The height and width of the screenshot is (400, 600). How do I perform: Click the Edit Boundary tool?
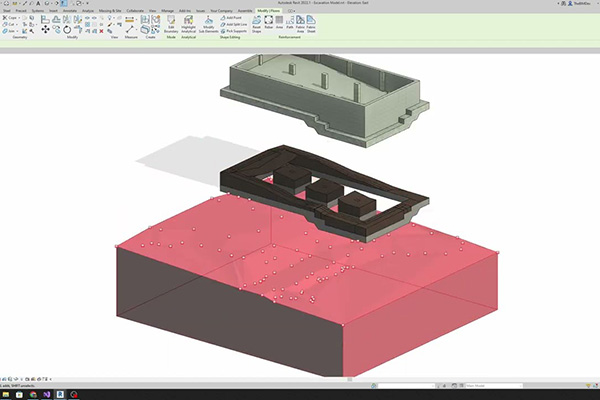pos(171,24)
